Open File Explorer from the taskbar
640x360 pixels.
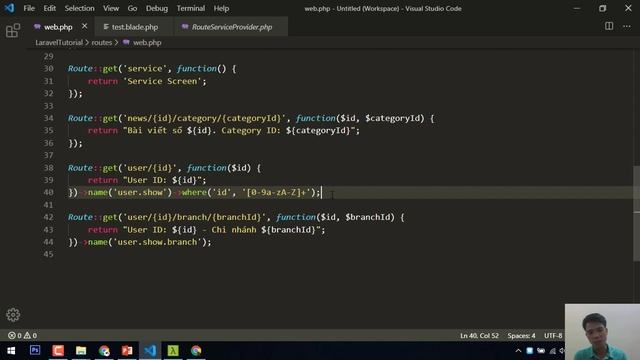click(x=81, y=350)
